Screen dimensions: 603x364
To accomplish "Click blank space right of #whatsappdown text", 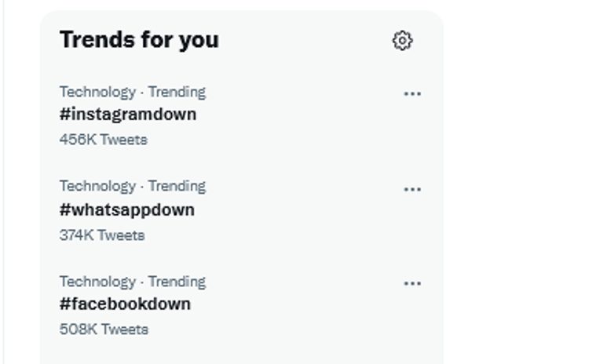I will pos(298,210).
